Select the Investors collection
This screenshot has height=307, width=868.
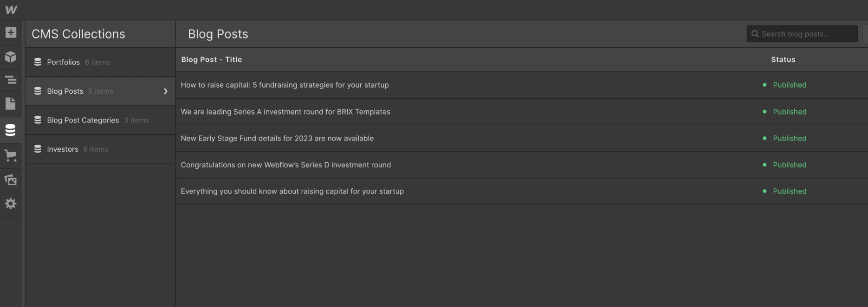pos(100,149)
